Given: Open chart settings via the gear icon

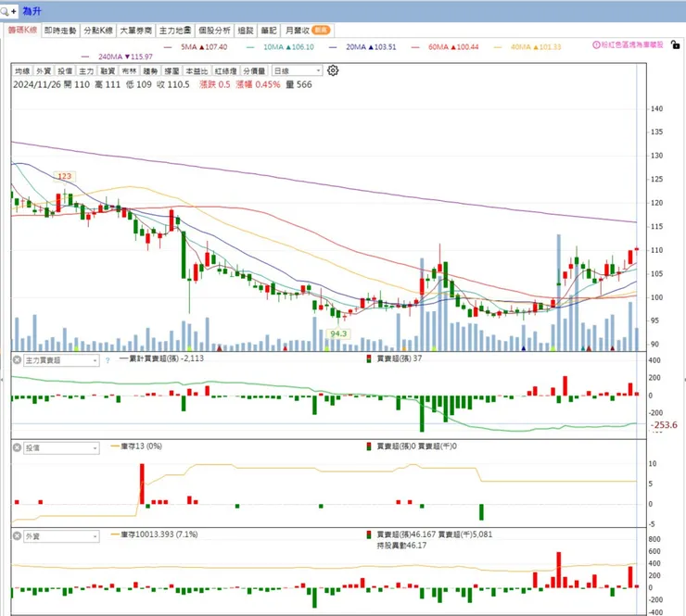Looking at the screenshot, I should click(x=333, y=70).
